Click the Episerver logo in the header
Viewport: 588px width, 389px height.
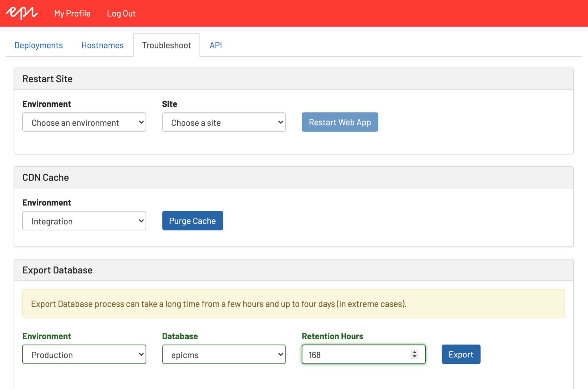[x=21, y=13]
